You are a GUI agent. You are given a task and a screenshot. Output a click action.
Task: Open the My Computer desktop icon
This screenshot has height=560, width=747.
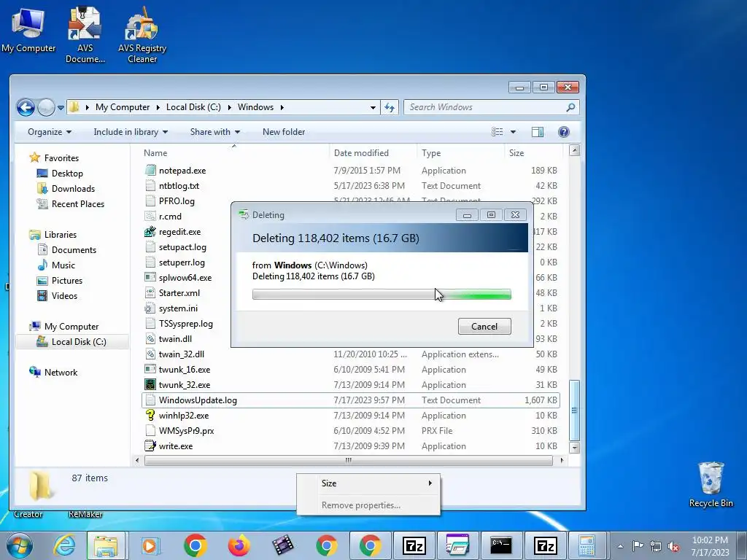(x=28, y=29)
